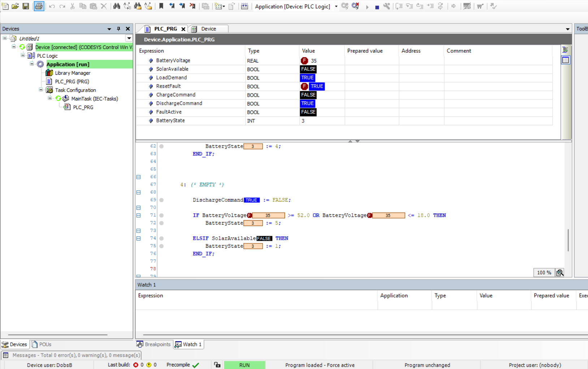Click the Start play triangle icon
Viewport: 588px width, 369px height.
(367, 6)
